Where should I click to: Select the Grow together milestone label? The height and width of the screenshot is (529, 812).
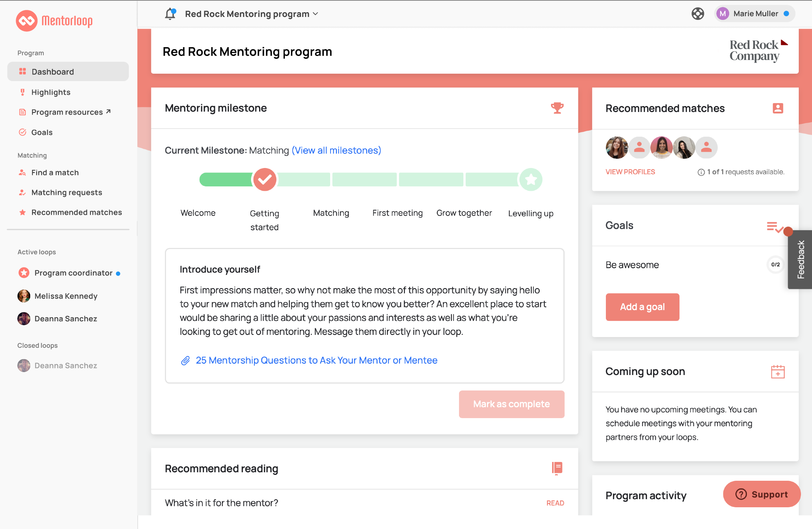tap(464, 213)
